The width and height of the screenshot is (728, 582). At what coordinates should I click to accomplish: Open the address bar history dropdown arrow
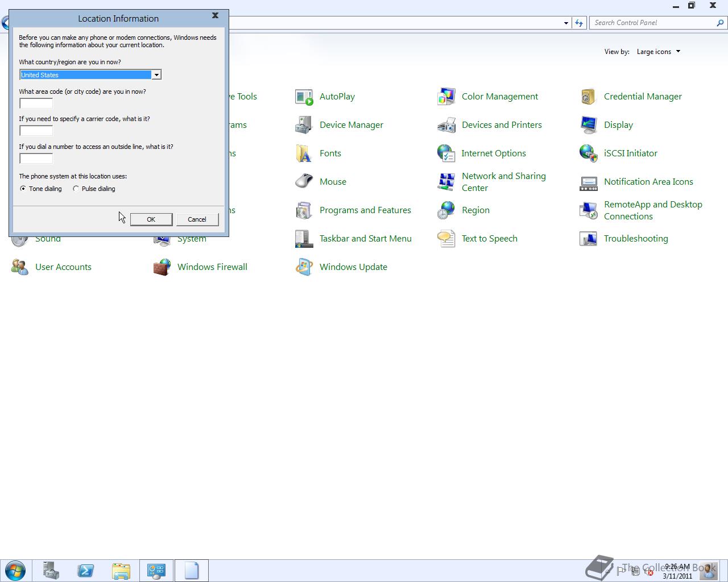(566, 23)
